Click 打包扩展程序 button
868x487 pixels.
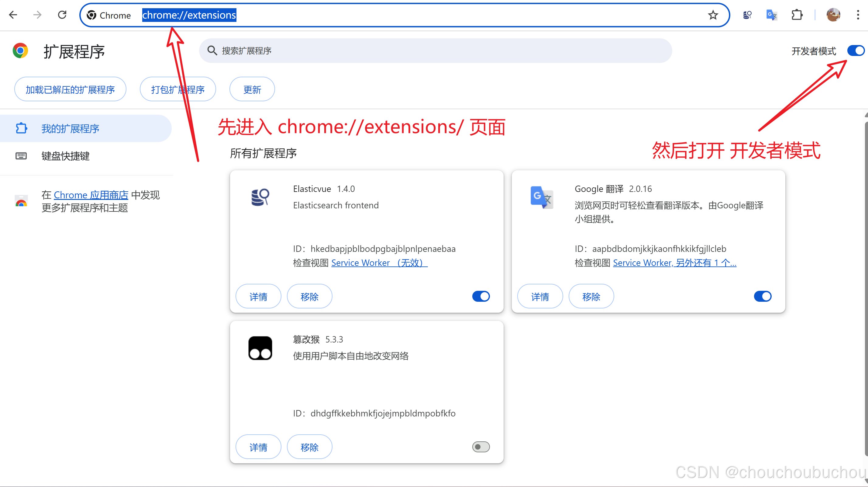tap(177, 89)
